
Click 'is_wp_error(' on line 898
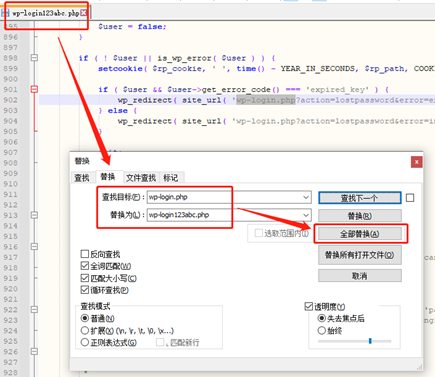[x=187, y=58]
